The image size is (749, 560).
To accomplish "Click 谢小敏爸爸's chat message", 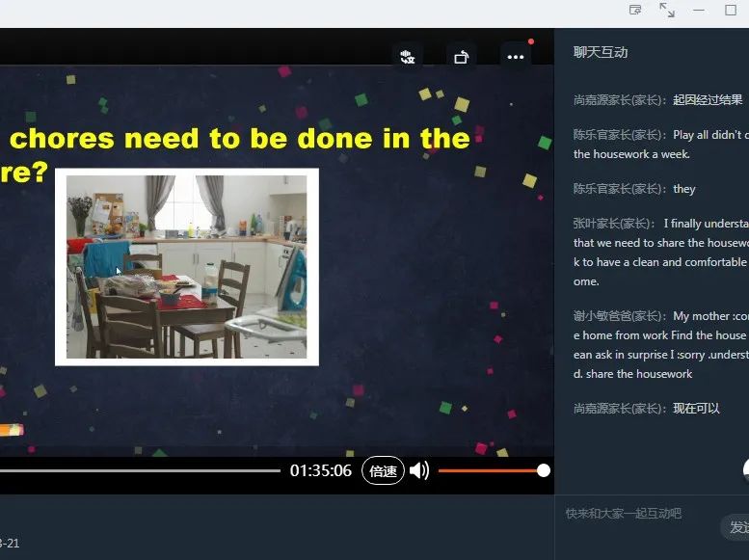I will pyautogui.click(x=660, y=344).
